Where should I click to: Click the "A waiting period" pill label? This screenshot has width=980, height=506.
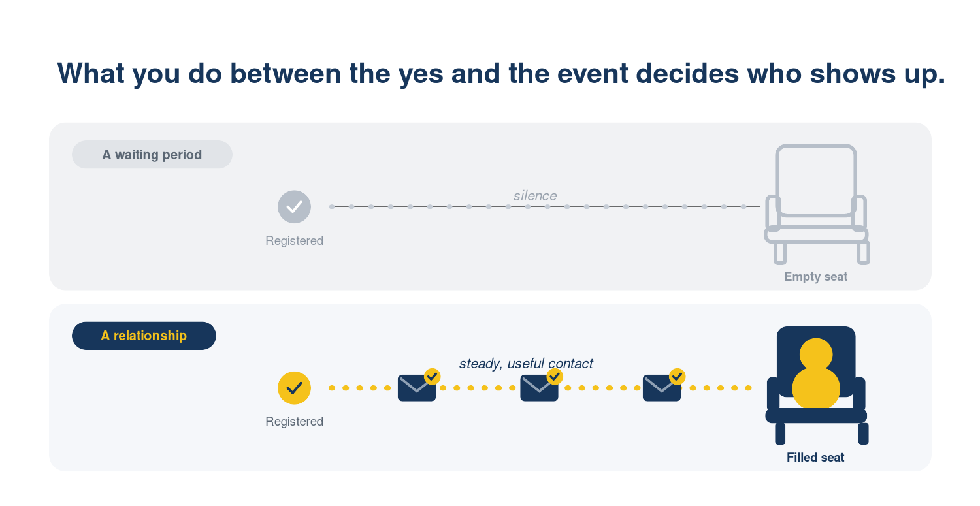click(152, 155)
